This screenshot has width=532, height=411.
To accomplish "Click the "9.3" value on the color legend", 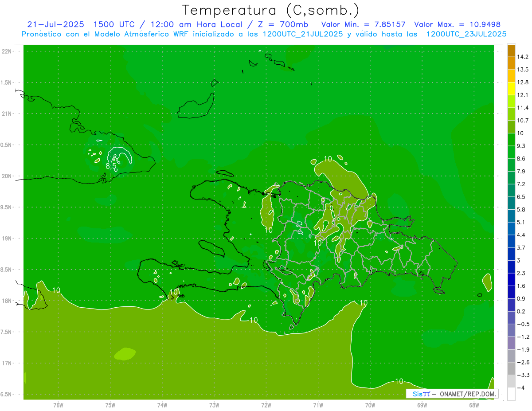I will coord(521,146).
